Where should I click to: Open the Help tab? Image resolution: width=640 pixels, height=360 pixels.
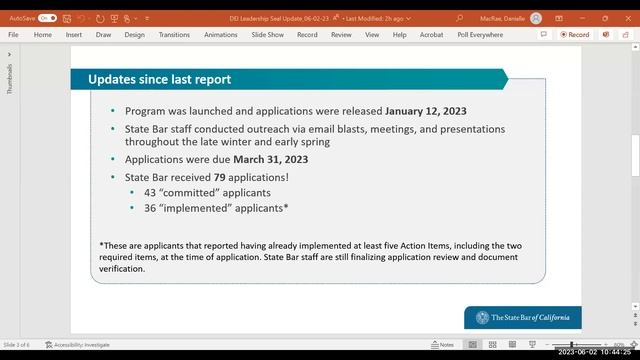coord(400,35)
